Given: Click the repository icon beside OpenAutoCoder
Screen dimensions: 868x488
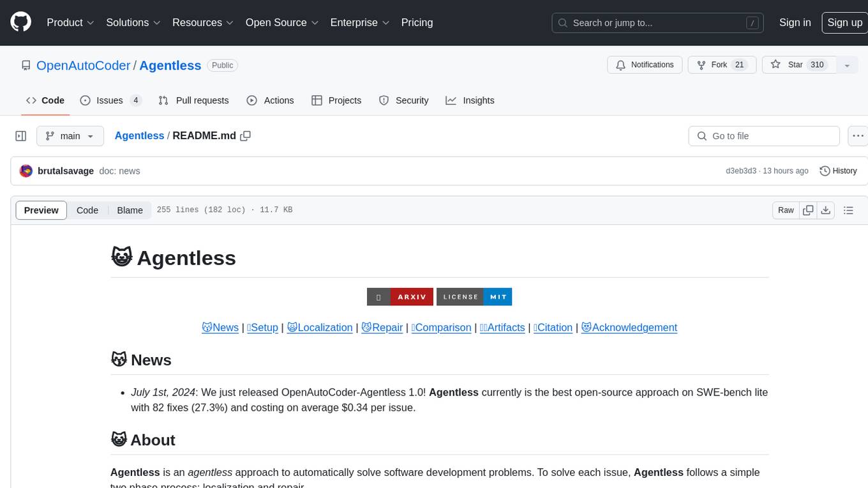Looking at the screenshot, I should [x=26, y=65].
